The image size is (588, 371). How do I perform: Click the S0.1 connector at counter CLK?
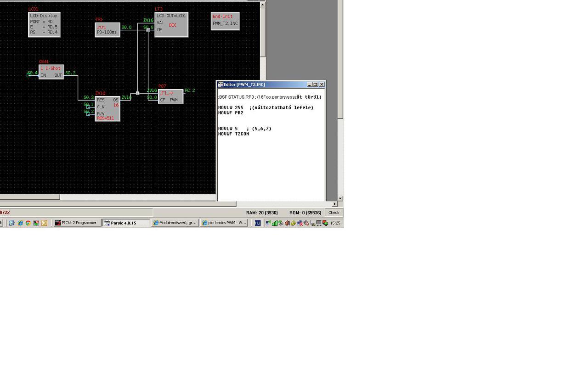pyautogui.click(x=88, y=107)
